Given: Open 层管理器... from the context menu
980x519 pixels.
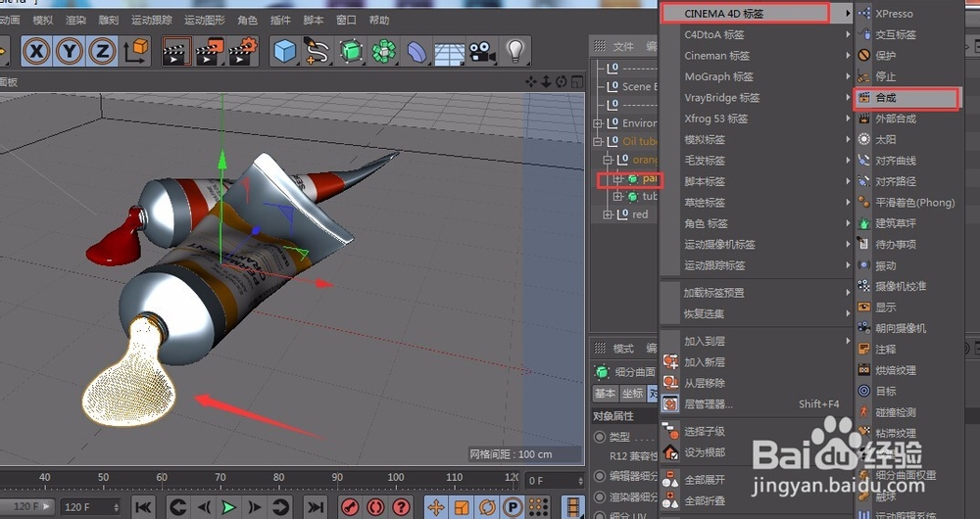Looking at the screenshot, I should click(757, 404).
